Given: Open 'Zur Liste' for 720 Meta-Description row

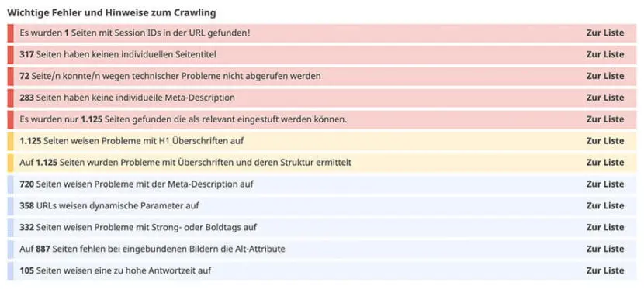Looking at the screenshot, I should 605,184.
